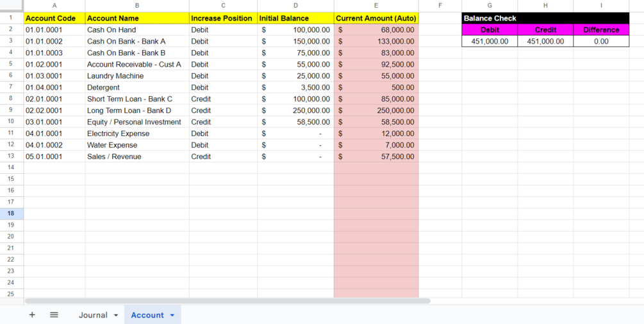644x324 pixels.
Task: Click the 'Cash On Hand' cell
Action: point(137,30)
